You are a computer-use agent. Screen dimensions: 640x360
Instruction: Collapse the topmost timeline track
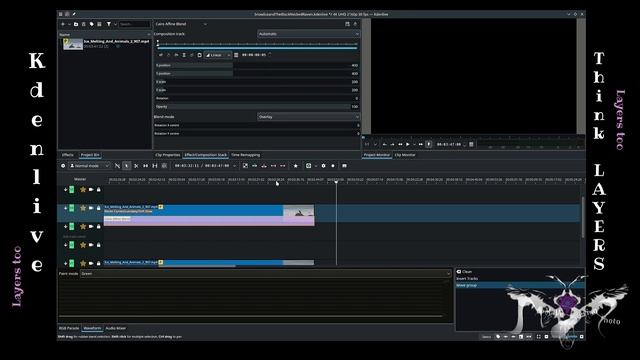point(65,190)
